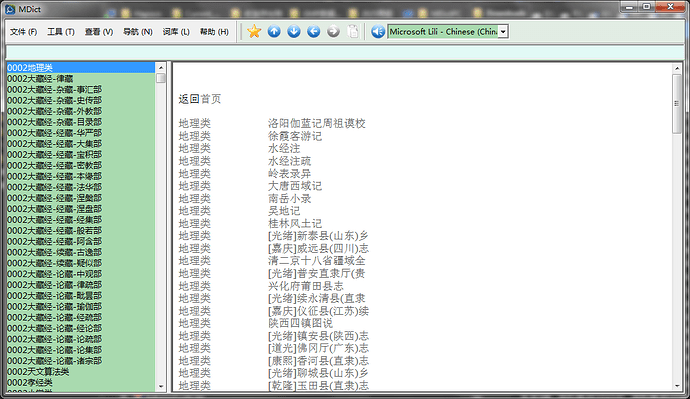
Task: Open the 文件 (F) menu
Action: click(x=23, y=32)
